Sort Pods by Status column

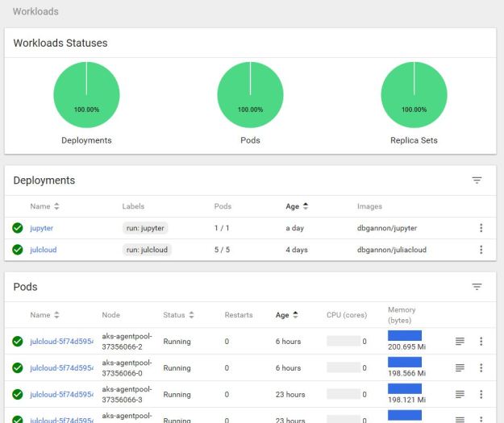click(x=178, y=315)
